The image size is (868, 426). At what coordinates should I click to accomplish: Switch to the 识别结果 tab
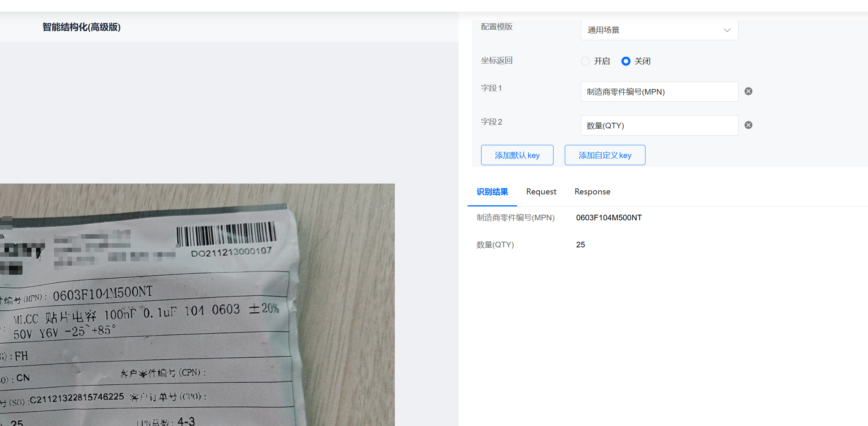492,192
